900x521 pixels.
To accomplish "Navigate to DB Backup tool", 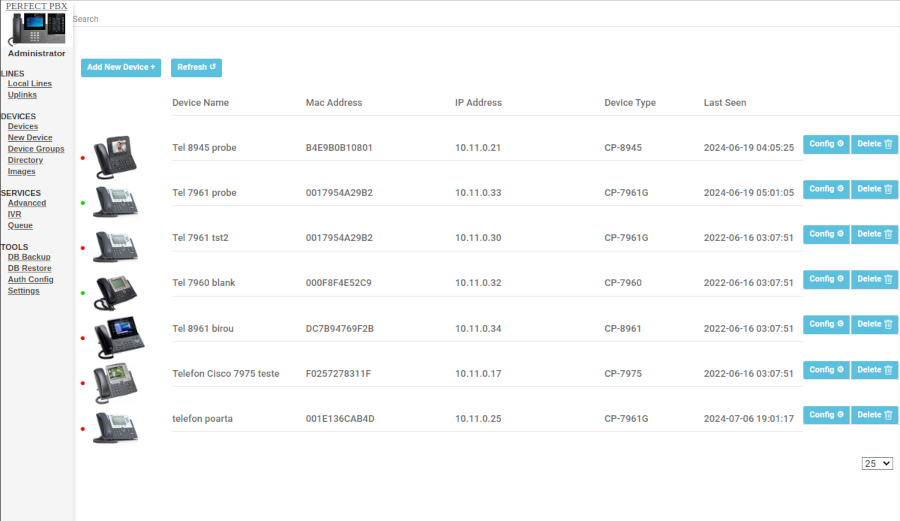I will click(x=29, y=257).
